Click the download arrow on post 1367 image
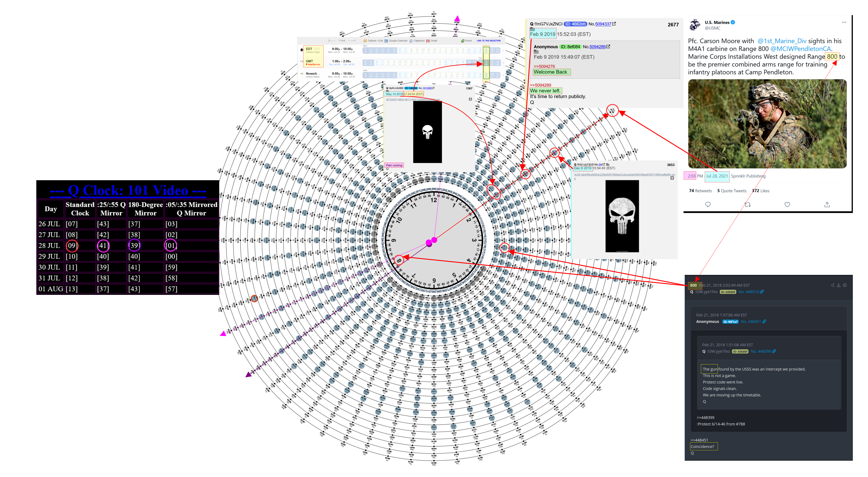 pos(470,99)
